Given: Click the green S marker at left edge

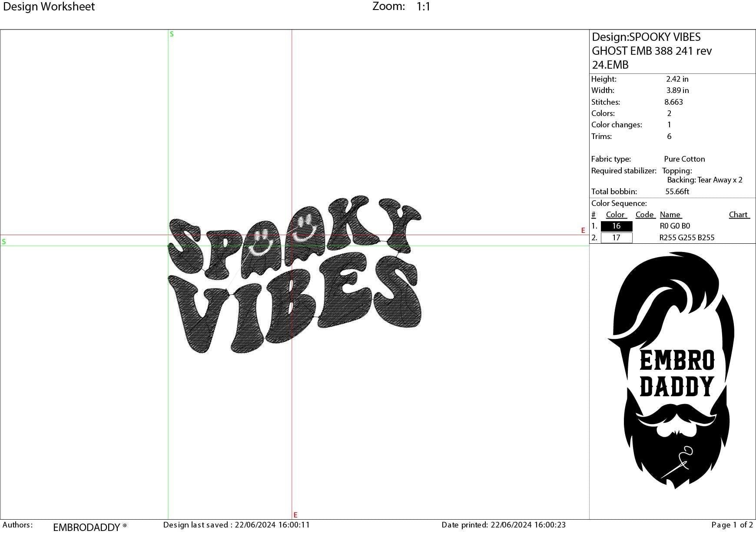Looking at the screenshot, I should point(4,242).
